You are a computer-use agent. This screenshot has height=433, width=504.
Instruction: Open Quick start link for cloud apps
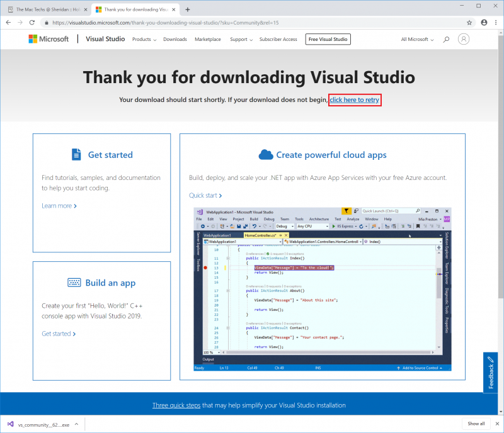[205, 196]
